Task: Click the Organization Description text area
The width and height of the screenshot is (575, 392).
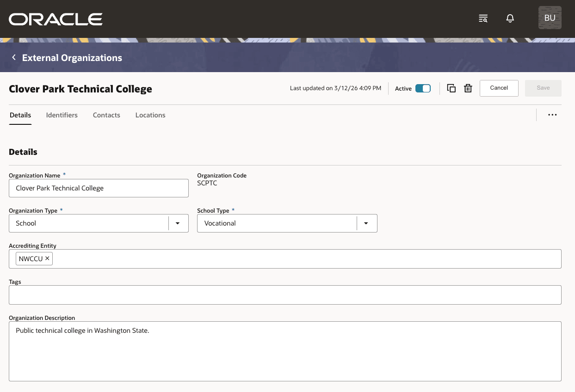Action: pos(285,351)
